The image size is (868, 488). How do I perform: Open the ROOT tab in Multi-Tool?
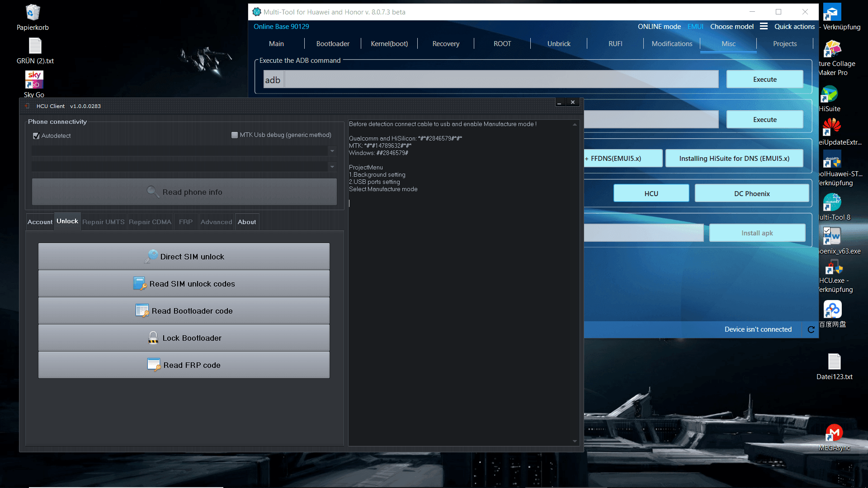(502, 44)
